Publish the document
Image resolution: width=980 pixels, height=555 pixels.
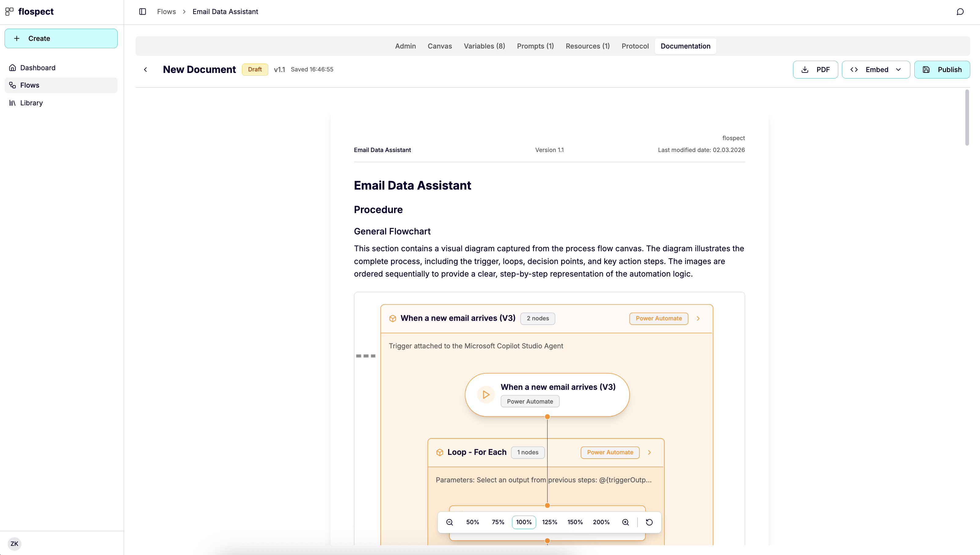(942, 69)
